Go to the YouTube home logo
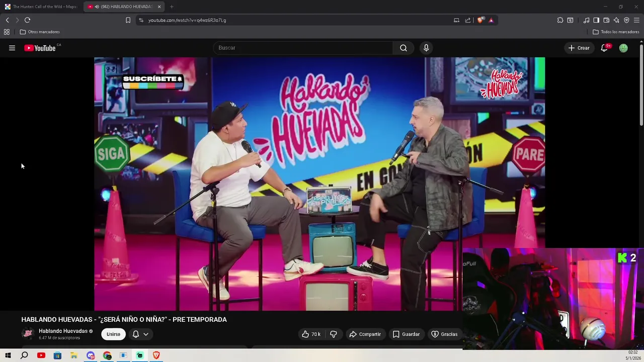644x362 pixels. pos(40,48)
